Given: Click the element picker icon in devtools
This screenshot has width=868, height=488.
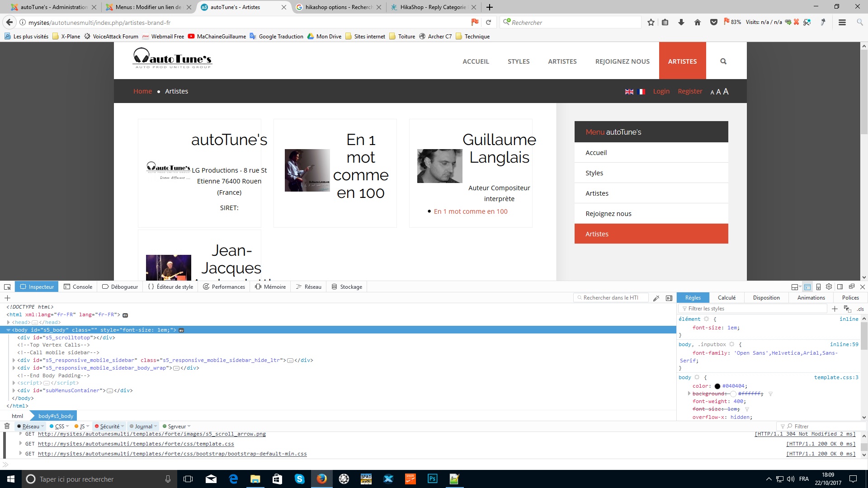Looking at the screenshot, I should click(7, 287).
